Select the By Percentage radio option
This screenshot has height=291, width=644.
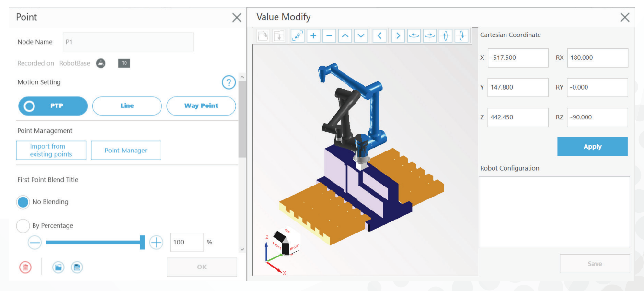(23, 226)
